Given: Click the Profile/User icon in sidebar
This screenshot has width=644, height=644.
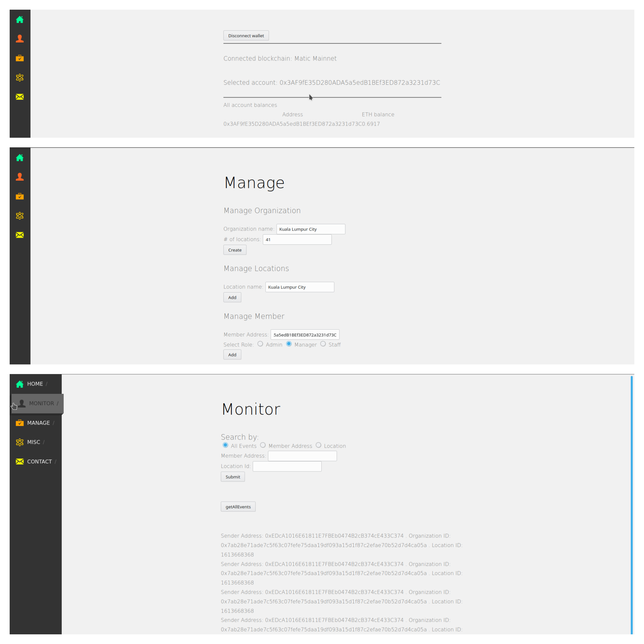Looking at the screenshot, I should click(x=19, y=39).
